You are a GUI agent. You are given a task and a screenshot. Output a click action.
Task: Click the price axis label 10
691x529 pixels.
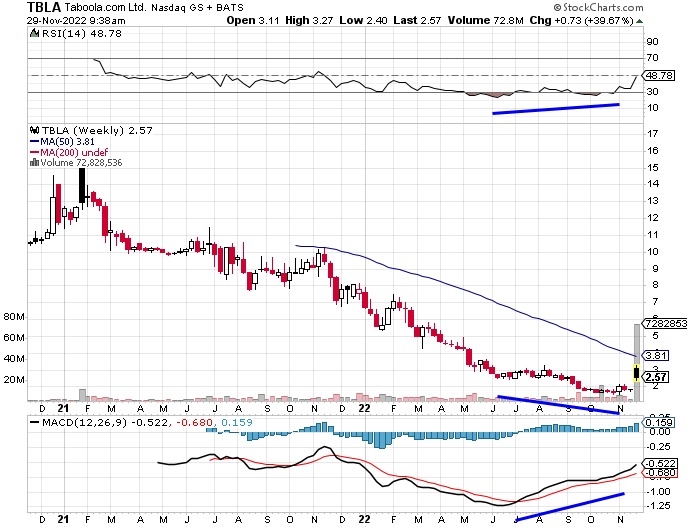pos(653,252)
